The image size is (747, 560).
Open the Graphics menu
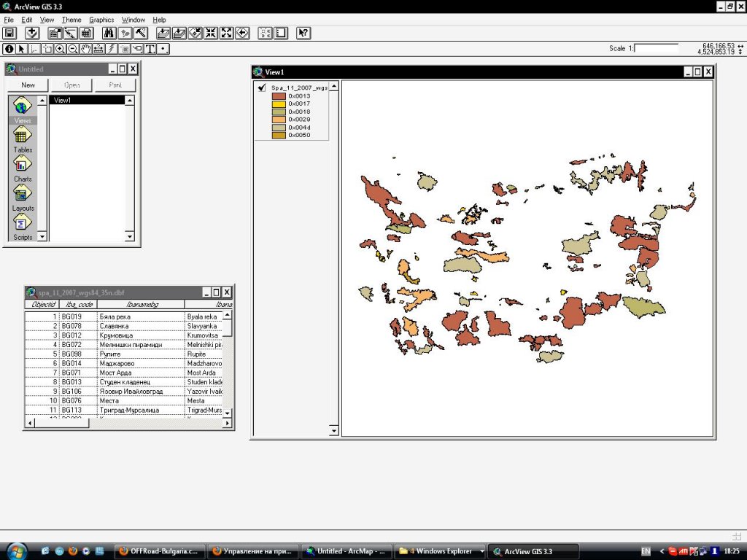(x=101, y=20)
